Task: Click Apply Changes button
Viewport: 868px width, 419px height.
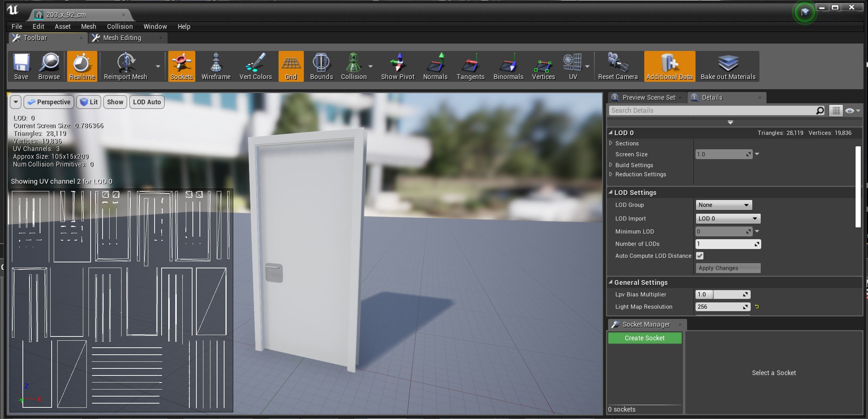Action: 728,268
